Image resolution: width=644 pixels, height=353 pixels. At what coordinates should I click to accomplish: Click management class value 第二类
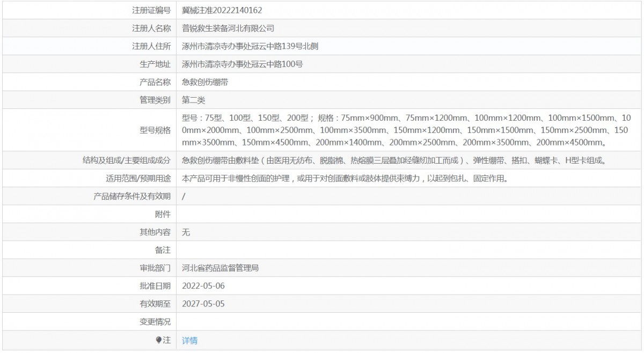pyautogui.click(x=194, y=100)
